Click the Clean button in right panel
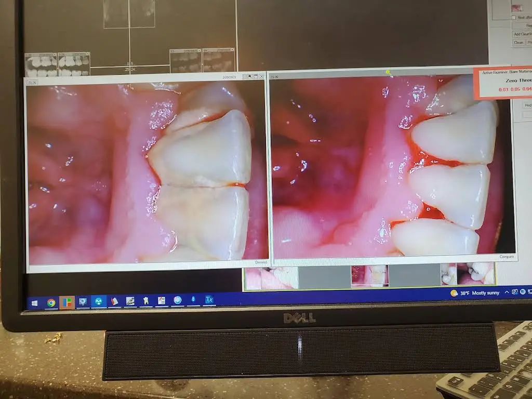Screen dimensions: 532x399 pos(518,43)
